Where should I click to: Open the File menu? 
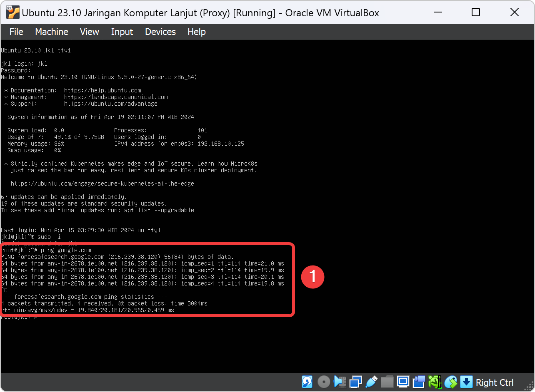click(x=16, y=32)
